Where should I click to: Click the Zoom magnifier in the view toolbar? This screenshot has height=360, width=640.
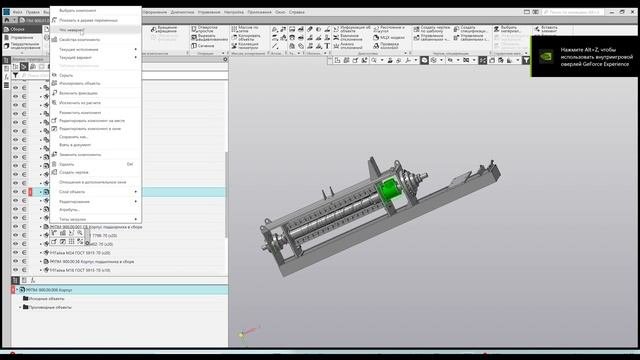(374, 60)
